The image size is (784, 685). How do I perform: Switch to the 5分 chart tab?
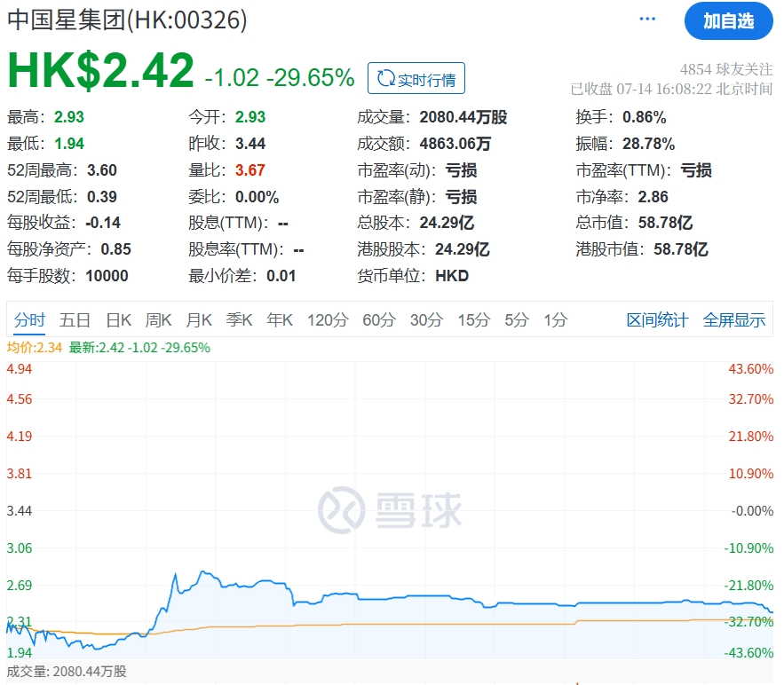pos(517,319)
